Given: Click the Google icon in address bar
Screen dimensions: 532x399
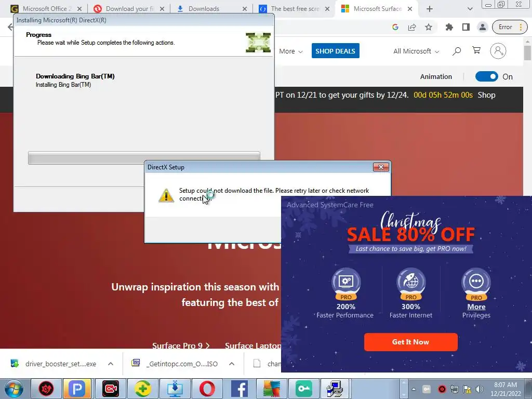Looking at the screenshot, I should [x=395, y=27].
